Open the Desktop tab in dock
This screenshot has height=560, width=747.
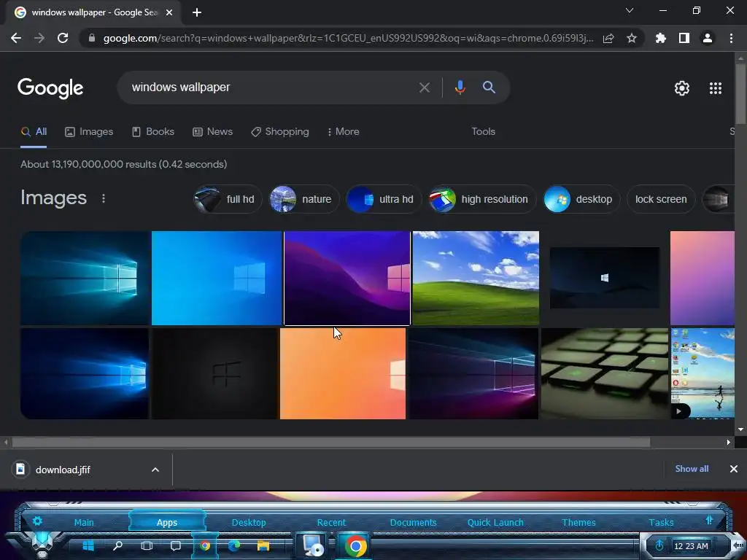tap(249, 522)
